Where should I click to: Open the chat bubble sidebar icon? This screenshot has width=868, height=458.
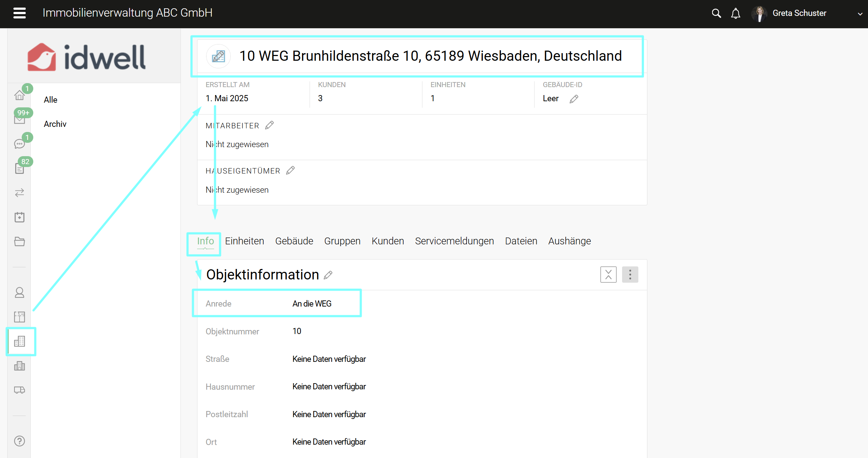click(20, 144)
